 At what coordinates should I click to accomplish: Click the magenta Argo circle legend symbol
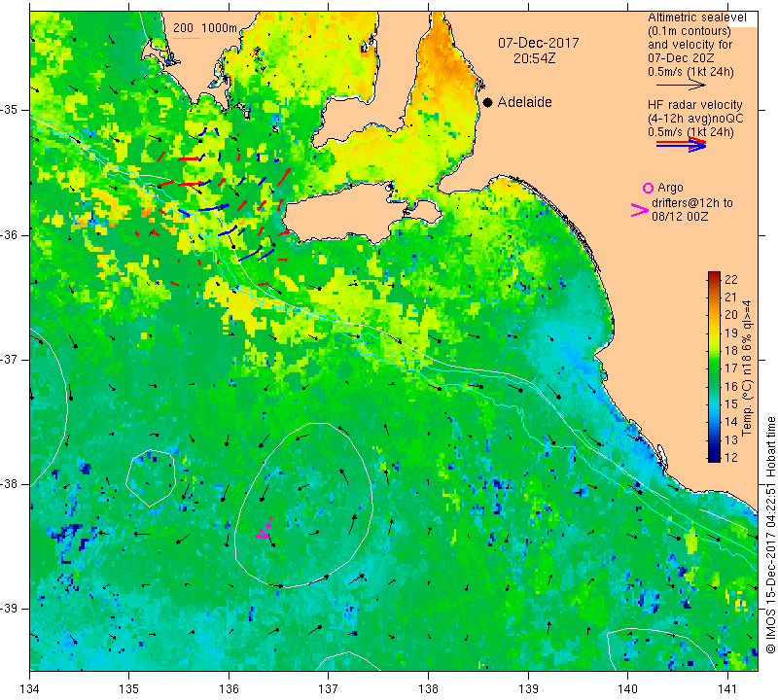coord(648,188)
